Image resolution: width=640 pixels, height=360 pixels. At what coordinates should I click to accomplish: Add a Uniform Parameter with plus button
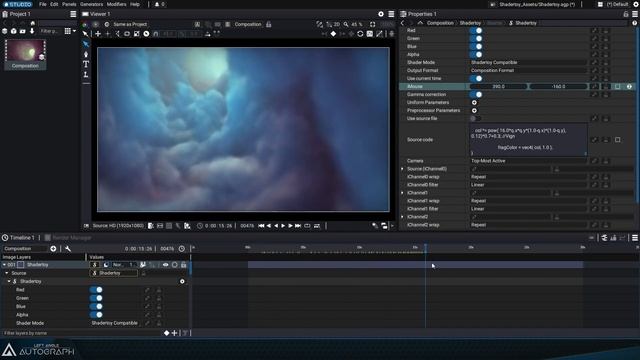coord(474,102)
